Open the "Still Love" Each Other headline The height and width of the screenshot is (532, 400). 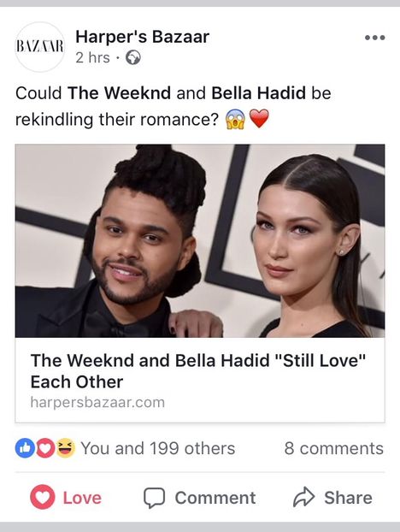pos(198,371)
